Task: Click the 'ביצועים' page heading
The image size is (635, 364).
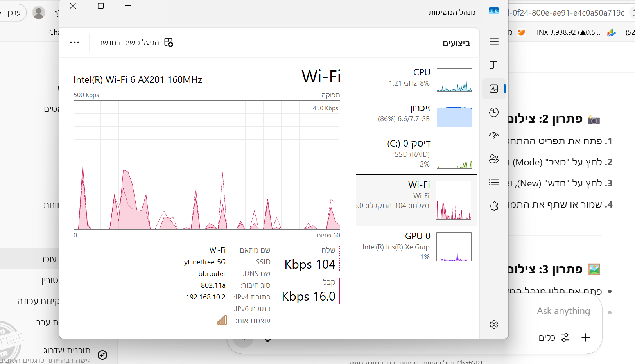Action: tap(456, 43)
